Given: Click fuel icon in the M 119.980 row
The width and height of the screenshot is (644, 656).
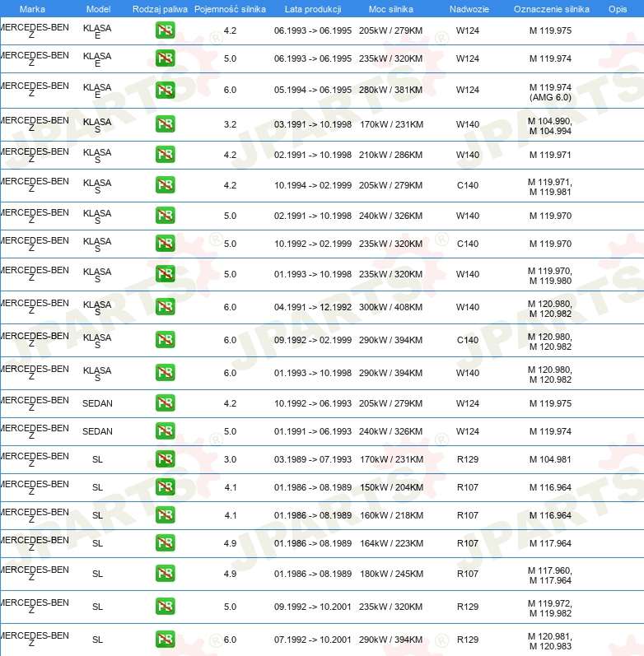Looking at the screenshot, I should 165,274.
